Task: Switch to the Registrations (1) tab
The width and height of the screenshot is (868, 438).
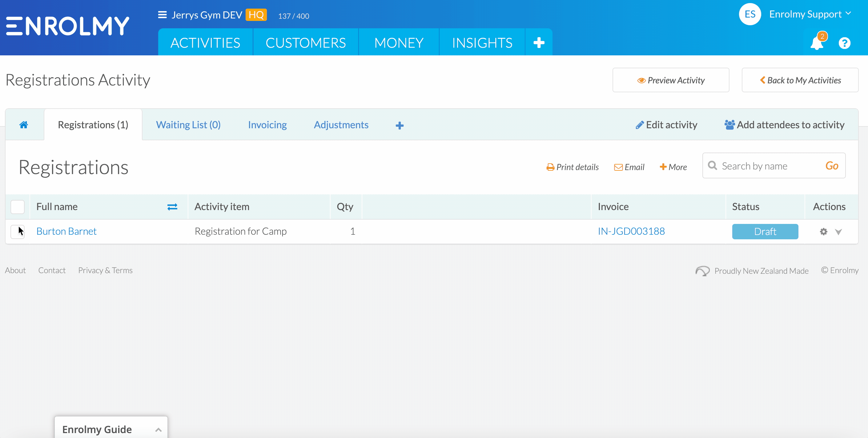Action: 93,125
